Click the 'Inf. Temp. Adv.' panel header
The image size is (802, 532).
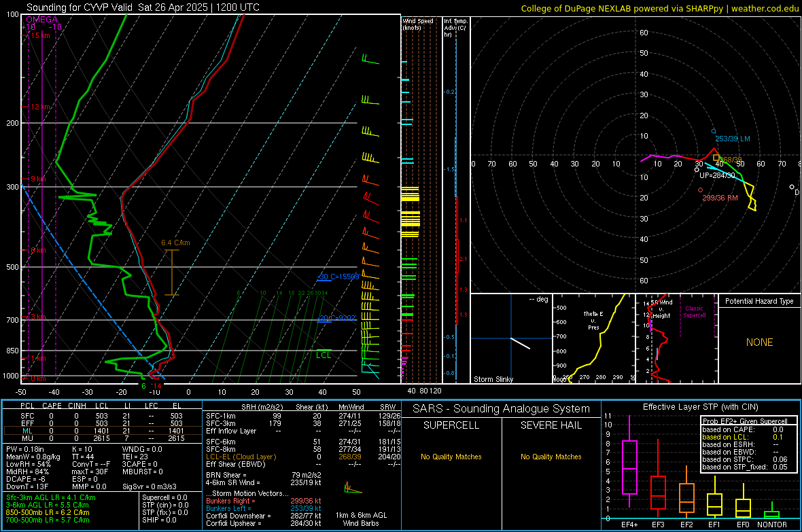pyautogui.click(x=455, y=28)
